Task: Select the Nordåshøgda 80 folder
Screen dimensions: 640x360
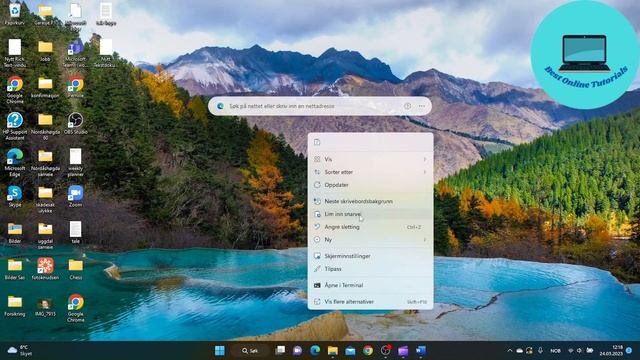Action: (x=45, y=126)
